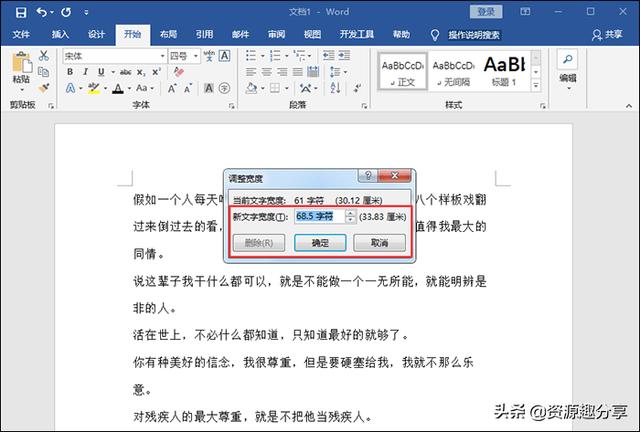This screenshot has width=640, height=432.
Task: Switch to the 设计 tab
Action: tap(96, 34)
